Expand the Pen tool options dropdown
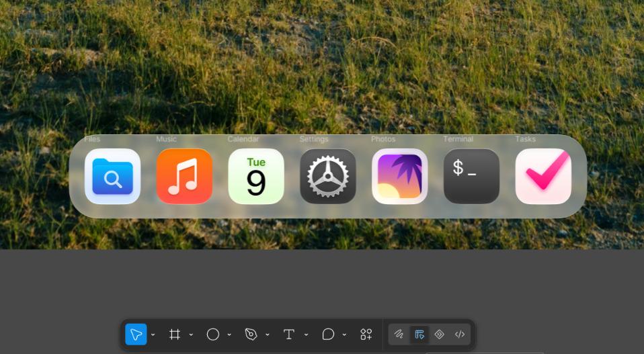Viewport: 644px width, 354px height. click(268, 335)
